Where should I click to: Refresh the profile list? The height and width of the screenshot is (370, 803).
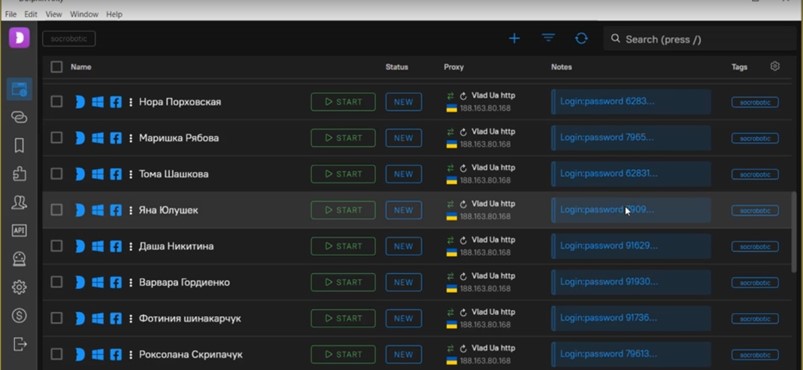pos(581,38)
